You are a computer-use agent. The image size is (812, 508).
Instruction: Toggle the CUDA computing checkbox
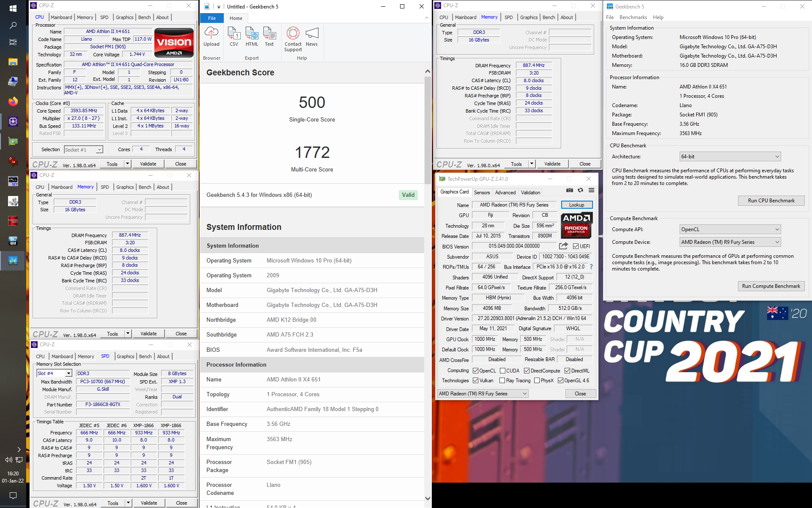[x=502, y=370]
